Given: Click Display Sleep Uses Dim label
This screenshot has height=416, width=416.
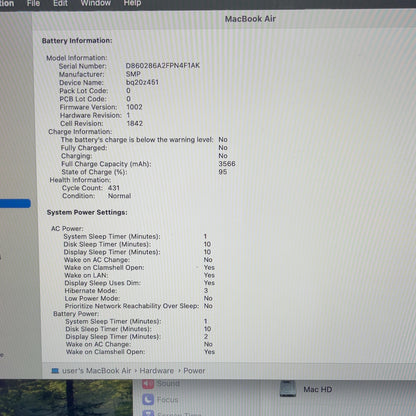Looking at the screenshot, I should [103, 283].
